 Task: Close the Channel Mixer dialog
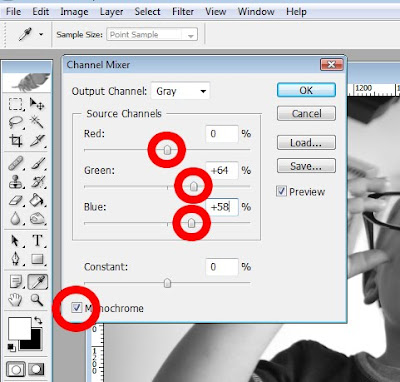coord(331,64)
